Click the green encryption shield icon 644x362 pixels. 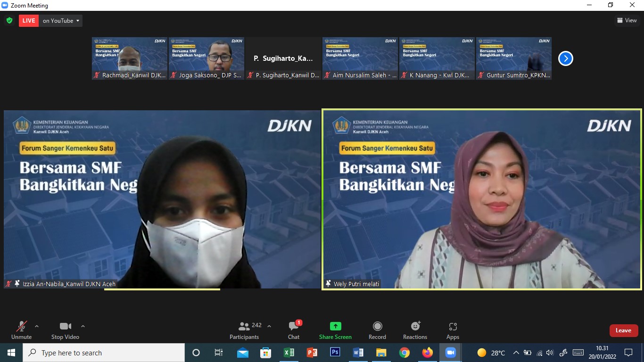point(9,21)
